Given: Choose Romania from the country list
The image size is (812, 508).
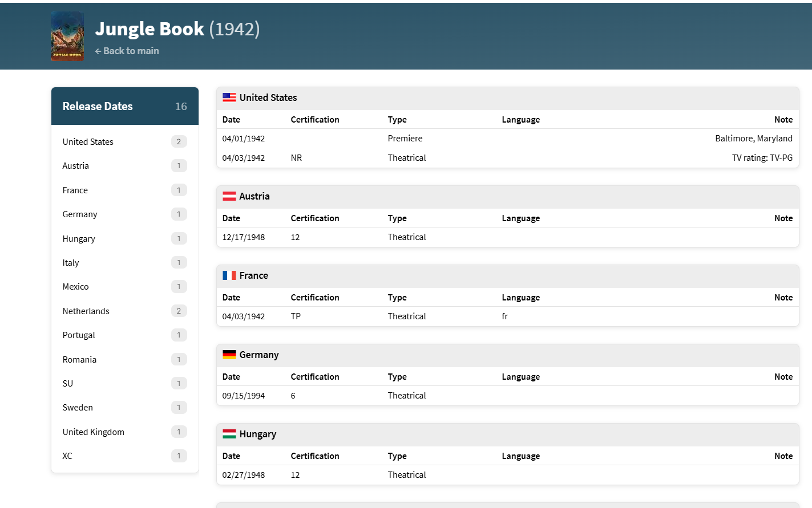Looking at the screenshot, I should pyautogui.click(x=79, y=360).
